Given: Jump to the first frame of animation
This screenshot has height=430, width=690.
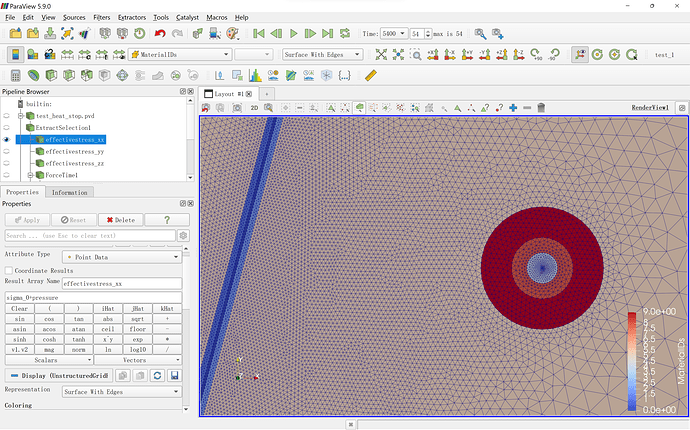Looking at the screenshot, I should (260, 33).
